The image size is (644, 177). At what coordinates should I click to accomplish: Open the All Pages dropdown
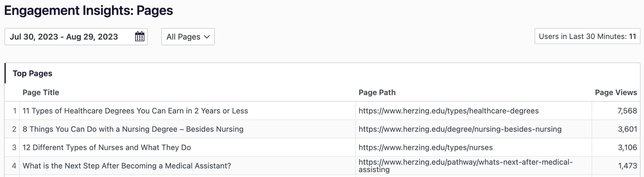coord(188,37)
